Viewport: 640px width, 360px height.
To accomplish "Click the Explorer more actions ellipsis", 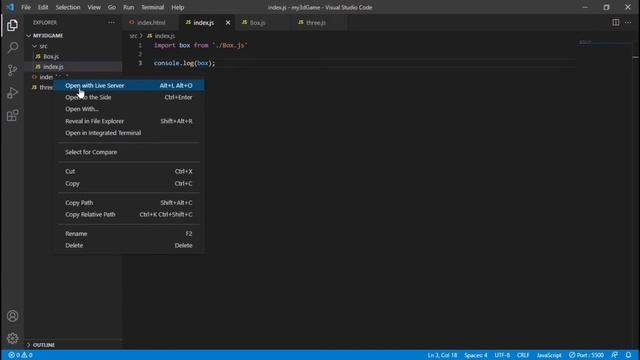I will (111, 23).
